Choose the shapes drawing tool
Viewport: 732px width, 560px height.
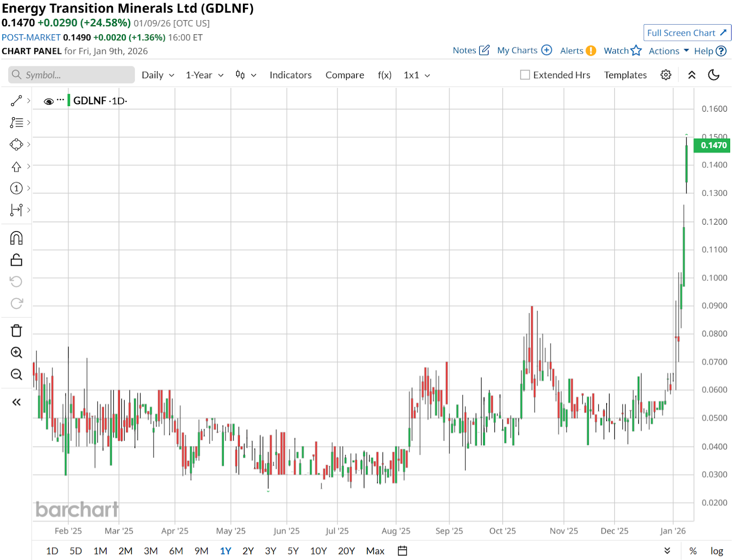coord(16,145)
